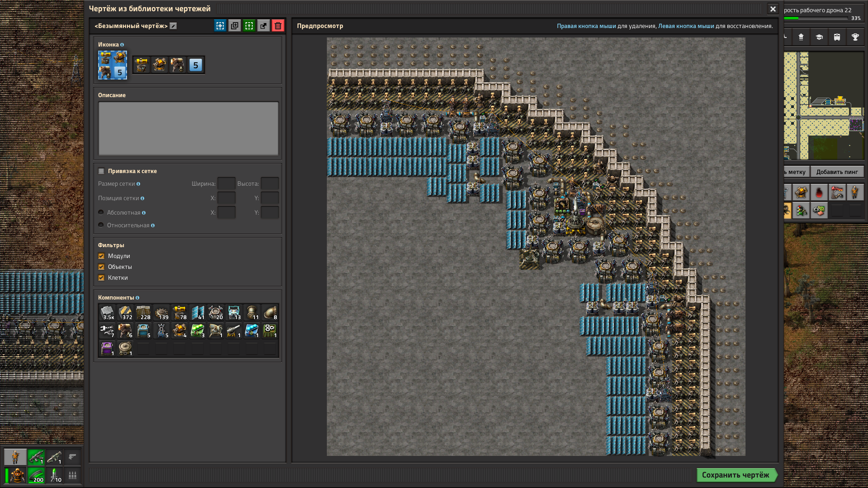Click the 3.5k tile component
Viewport: 868px width, 488px height.
(x=107, y=313)
